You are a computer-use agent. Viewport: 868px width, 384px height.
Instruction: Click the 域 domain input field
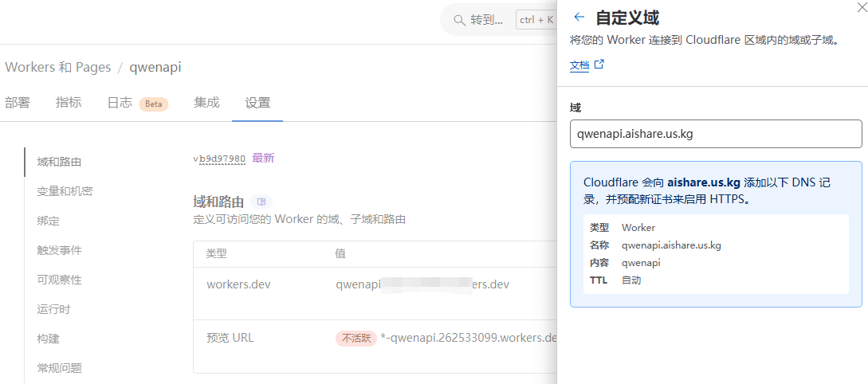(x=716, y=134)
